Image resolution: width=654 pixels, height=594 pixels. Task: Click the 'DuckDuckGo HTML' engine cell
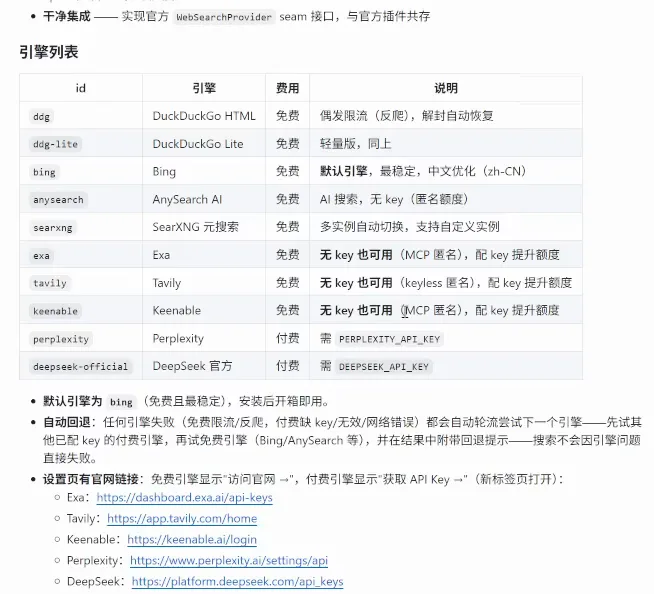(204, 116)
